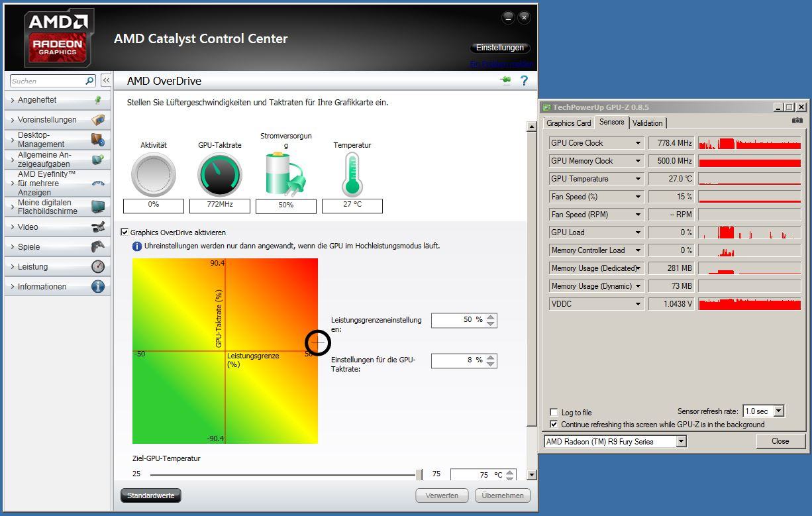The height and width of the screenshot is (516, 812).
Task: Click the GPU-Z camera screenshot icon
Action: [797, 121]
